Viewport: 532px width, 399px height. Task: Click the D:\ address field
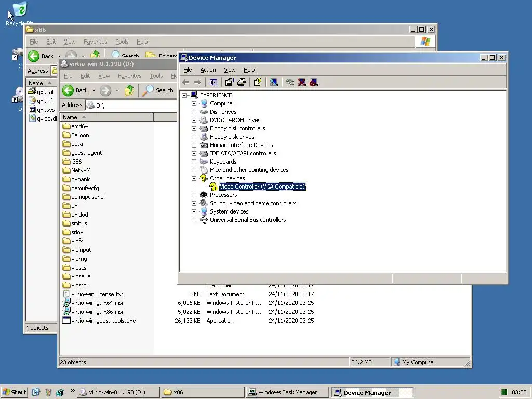point(130,105)
